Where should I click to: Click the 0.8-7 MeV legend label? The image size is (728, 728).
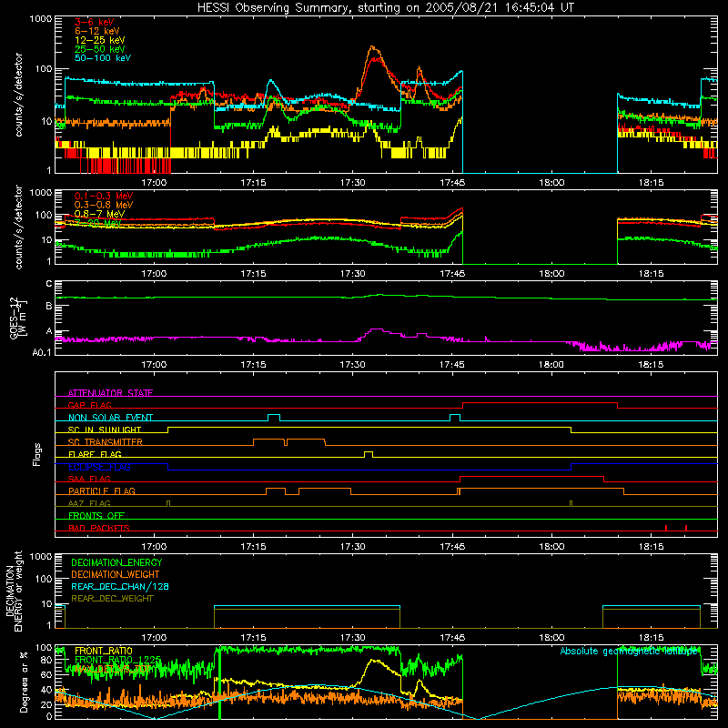[99, 214]
